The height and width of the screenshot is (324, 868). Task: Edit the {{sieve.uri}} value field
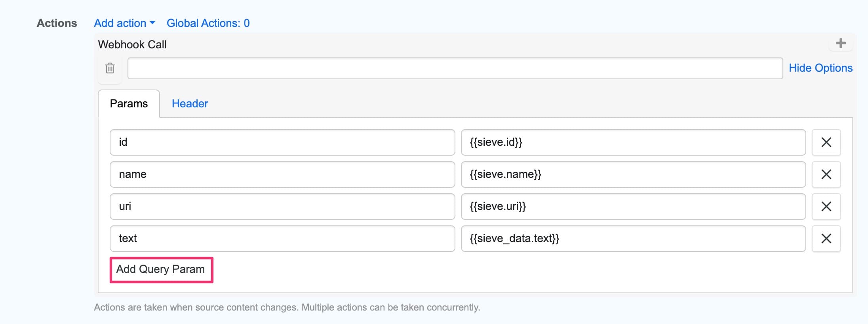[x=632, y=206]
